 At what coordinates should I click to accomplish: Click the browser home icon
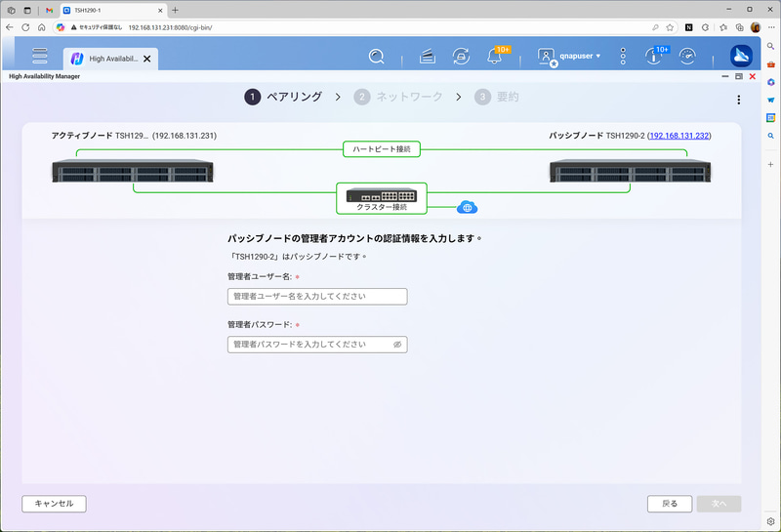click(x=41, y=27)
